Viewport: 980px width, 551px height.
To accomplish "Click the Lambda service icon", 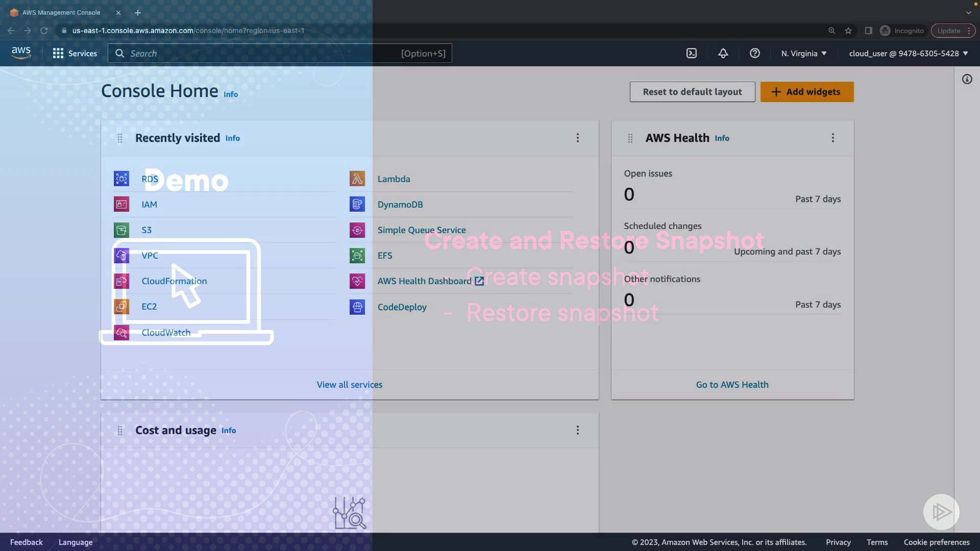I will (357, 179).
